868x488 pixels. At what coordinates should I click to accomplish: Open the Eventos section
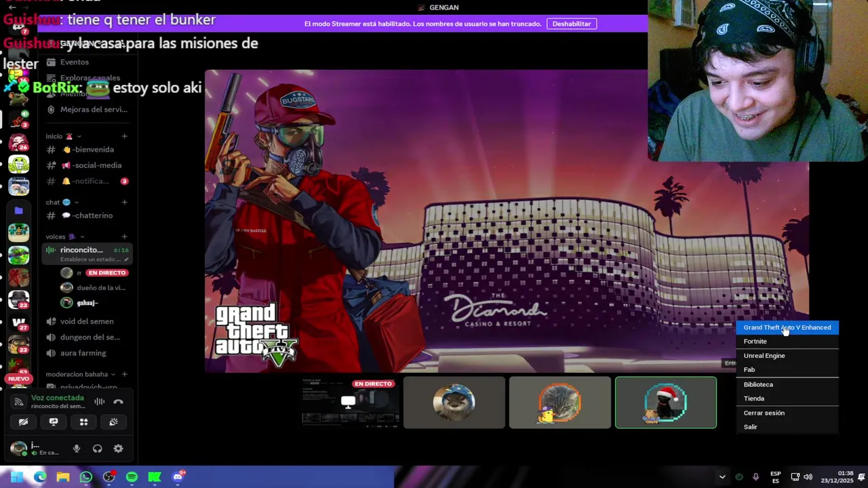pos(87,62)
